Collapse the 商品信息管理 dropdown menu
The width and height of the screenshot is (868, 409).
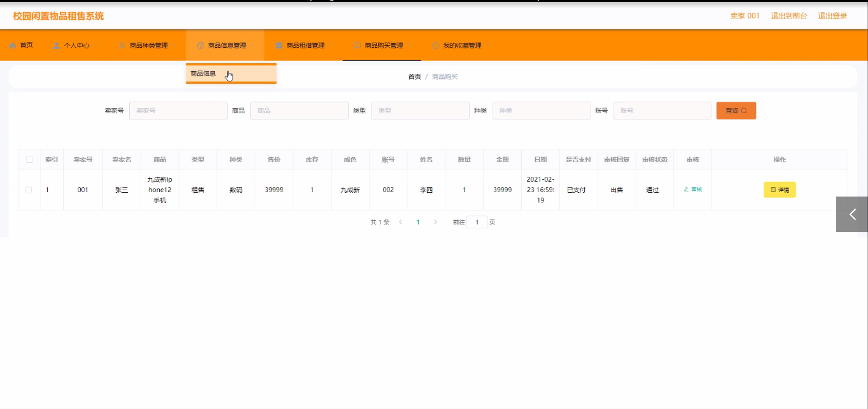coord(253,46)
